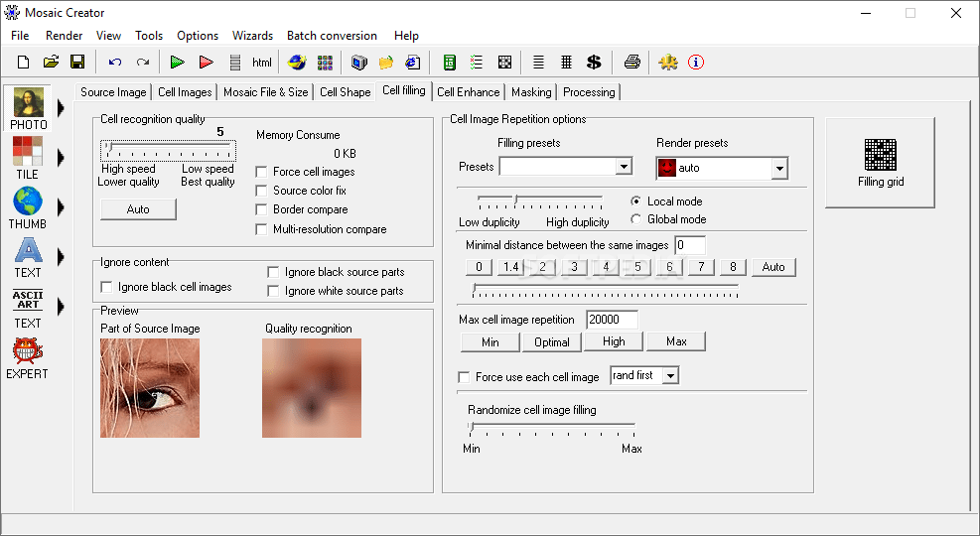Open the rand first dropdown

click(670, 375)
